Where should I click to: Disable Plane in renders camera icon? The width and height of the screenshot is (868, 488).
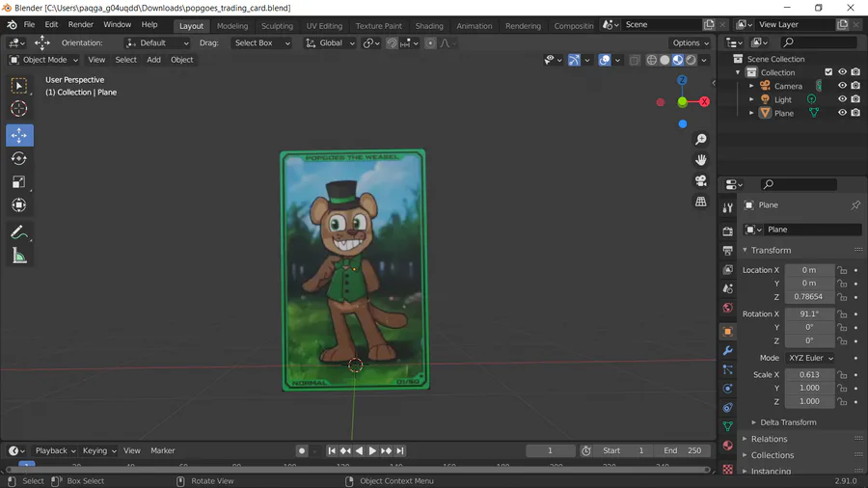[855, 113]
